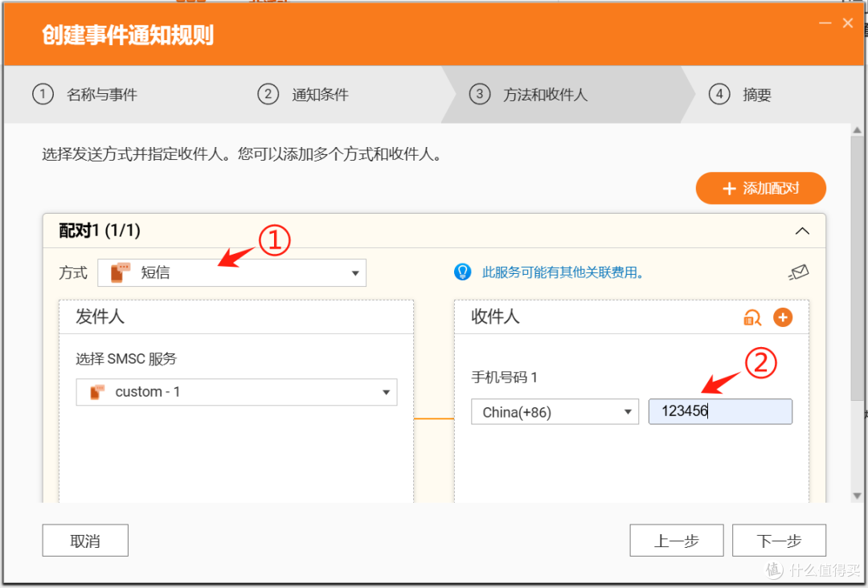The image size is (868, 588).
Task: Click scrollbar down arrow
Action: pos(857,496)
